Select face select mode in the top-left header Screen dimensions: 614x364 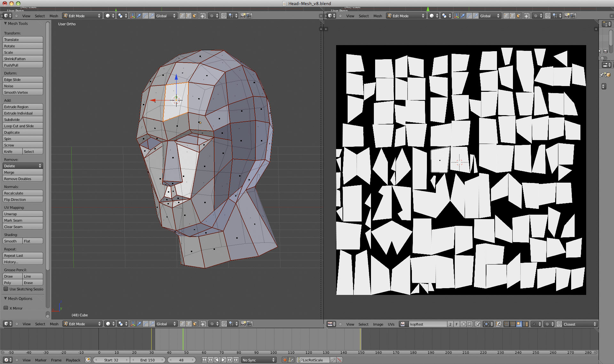(x=195, y=16)
